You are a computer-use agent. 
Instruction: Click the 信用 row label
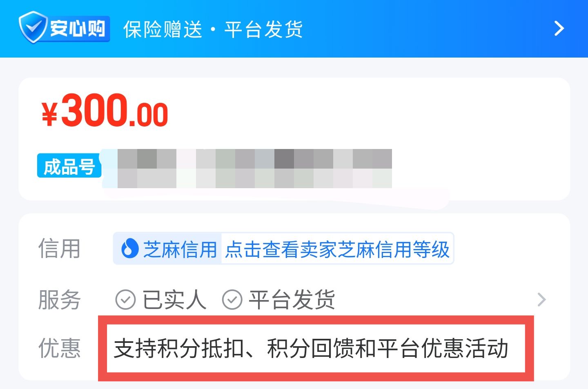(59, 249)
